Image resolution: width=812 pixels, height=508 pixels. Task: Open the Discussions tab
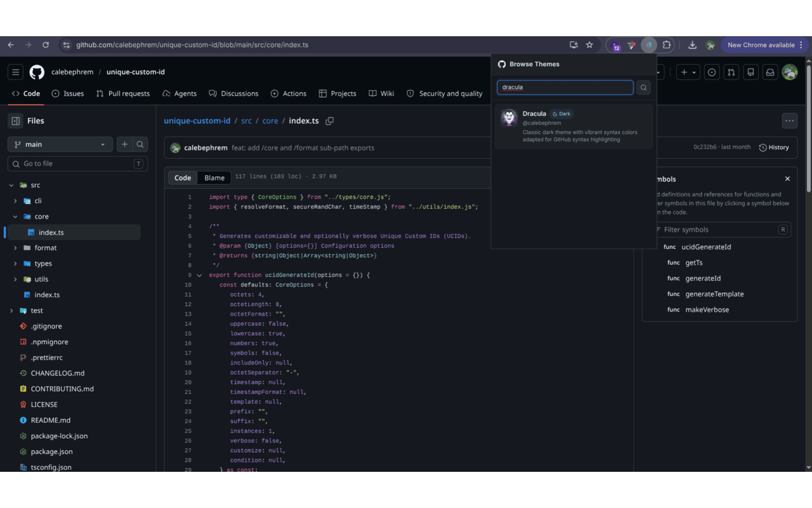(233, 93)
